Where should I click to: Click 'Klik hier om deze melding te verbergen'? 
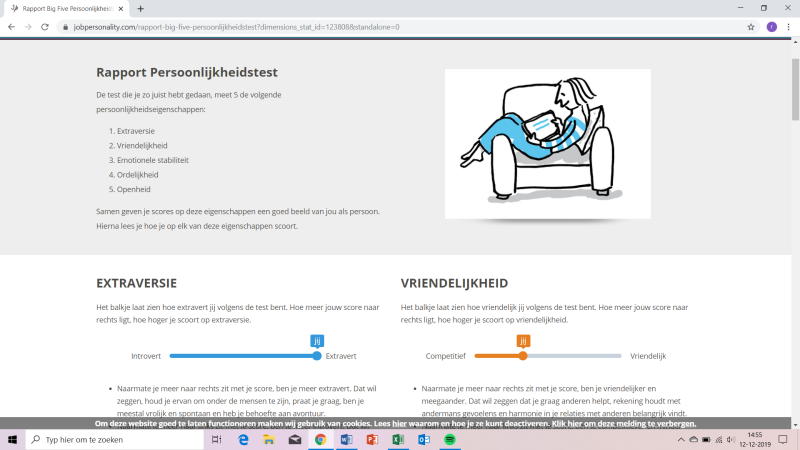pos(623,423)
